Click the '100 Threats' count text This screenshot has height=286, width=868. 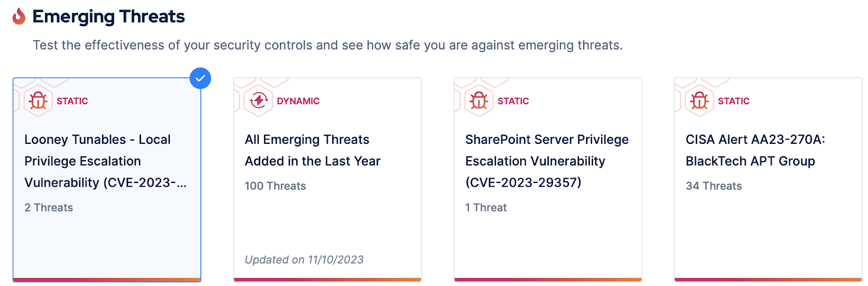[x=275, y=186]
